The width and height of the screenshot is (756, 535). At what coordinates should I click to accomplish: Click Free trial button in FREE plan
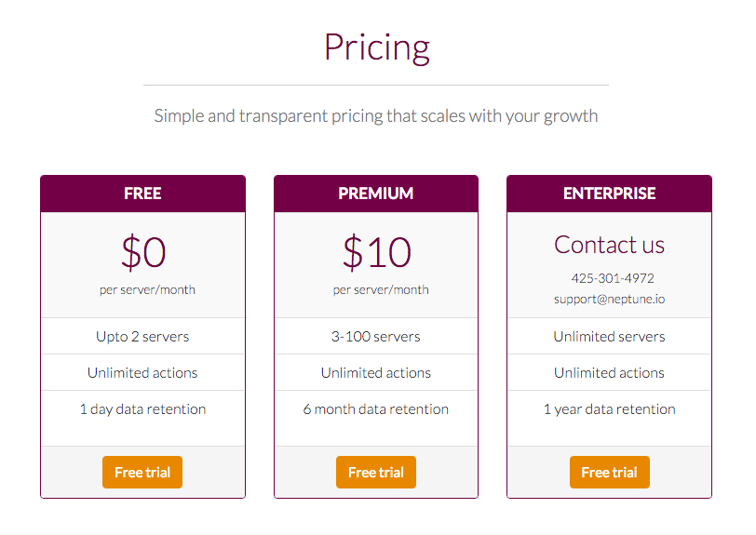(x=142, y=472)
